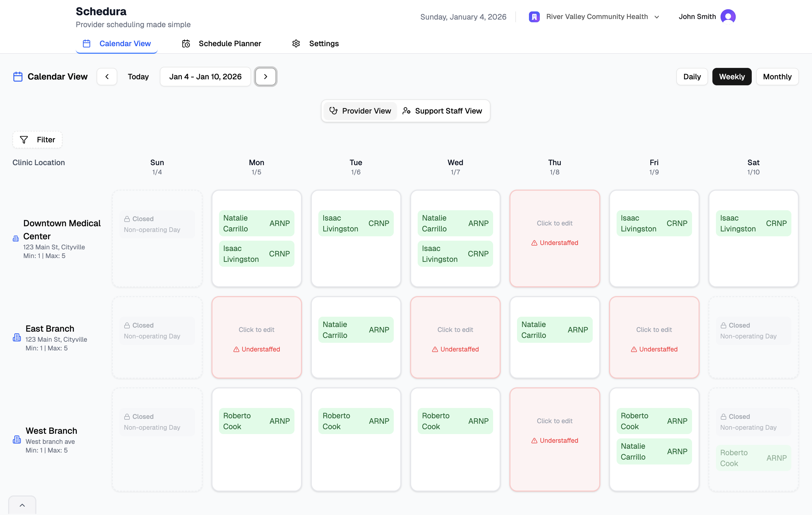Click the lock icon on East Branch Saturday Closed
Viewport: 812px width, 515px height.
[723, 325]
